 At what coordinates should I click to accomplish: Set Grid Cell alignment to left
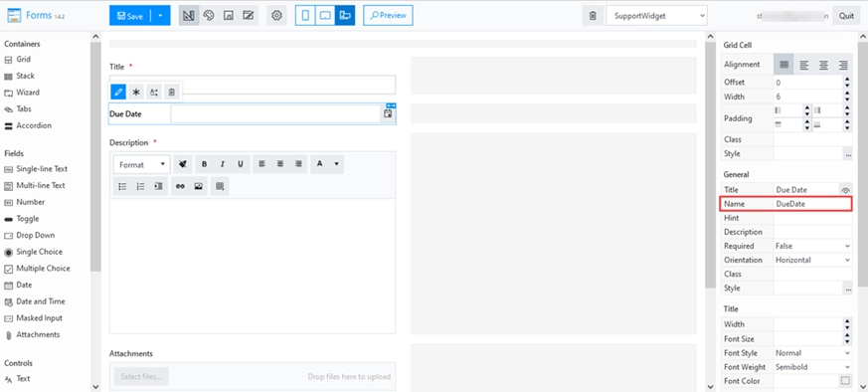[803, 65]
